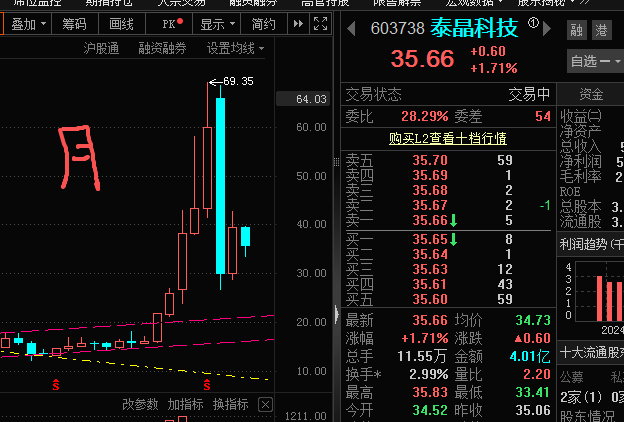The image size is (624, 422).
Task: Click the 交易状态 交易中 status row
Action: point(448,95)
